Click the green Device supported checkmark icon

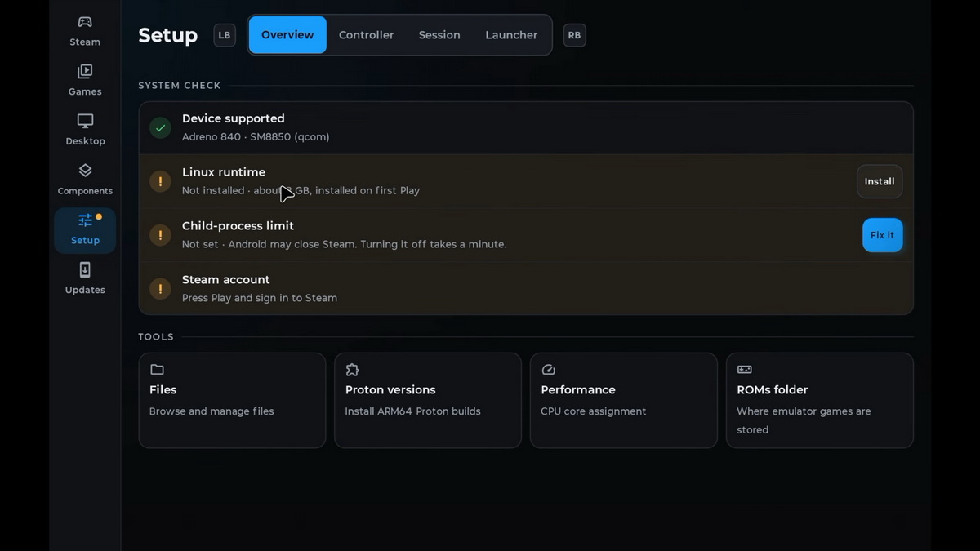(x=160, y=127)
